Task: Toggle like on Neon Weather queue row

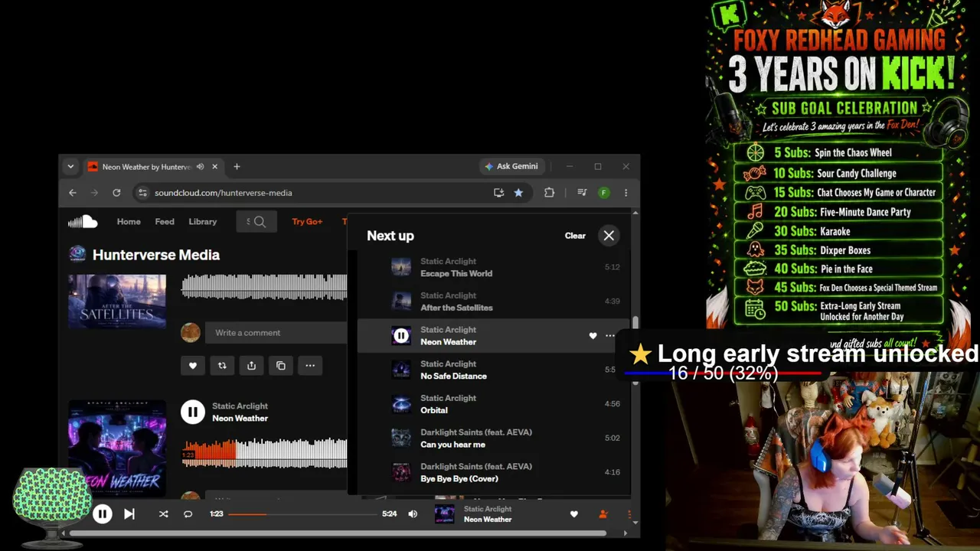Action: [x=593, y=336]
